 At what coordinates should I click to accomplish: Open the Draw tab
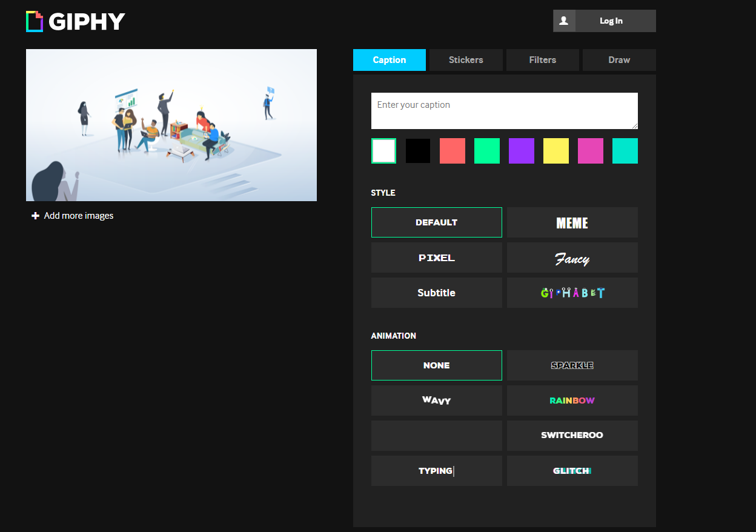click(x=618, y=60)
